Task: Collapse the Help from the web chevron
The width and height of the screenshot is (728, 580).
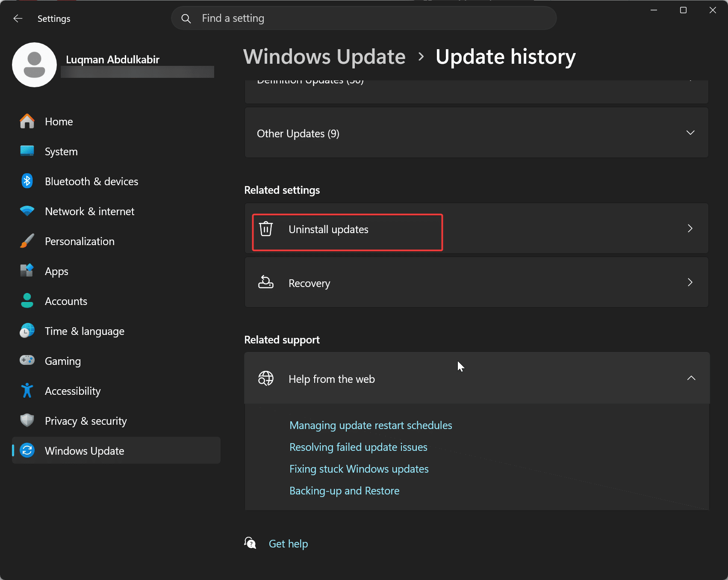Action: click(x=691, y=378)
